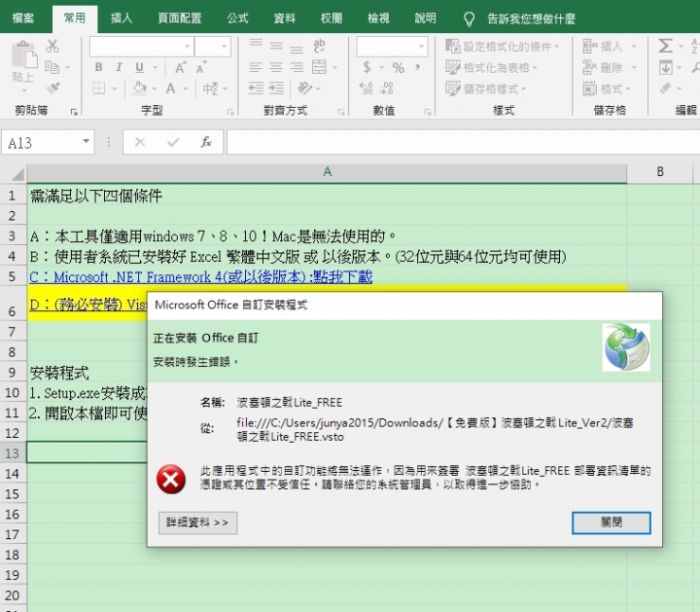Open the font name dropdown

pos(188,47)
